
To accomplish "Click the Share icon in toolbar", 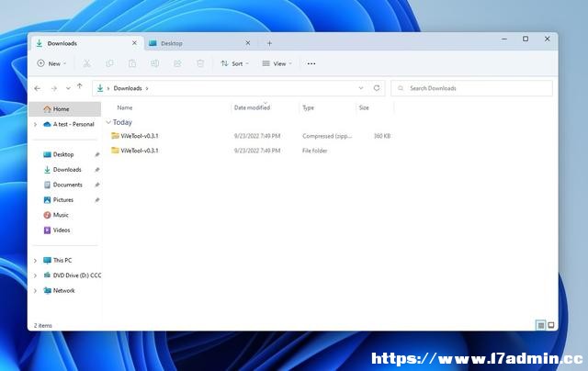I will (x=177, y=63).
